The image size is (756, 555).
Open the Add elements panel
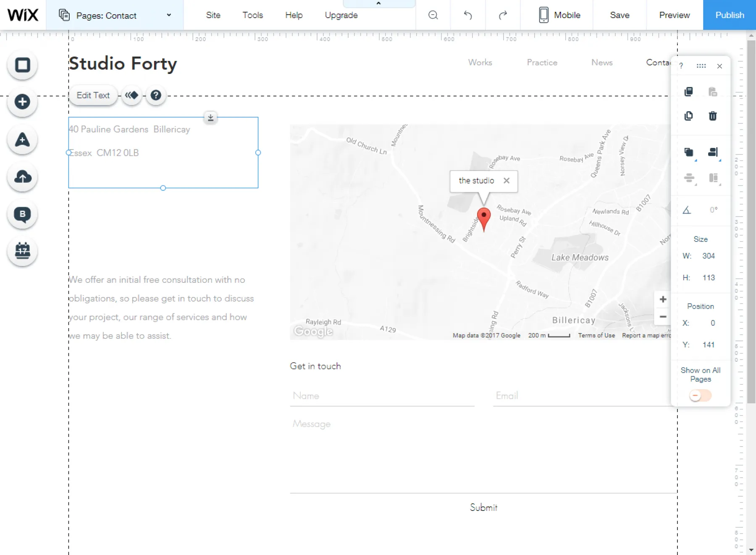click(x=22, y=102)
